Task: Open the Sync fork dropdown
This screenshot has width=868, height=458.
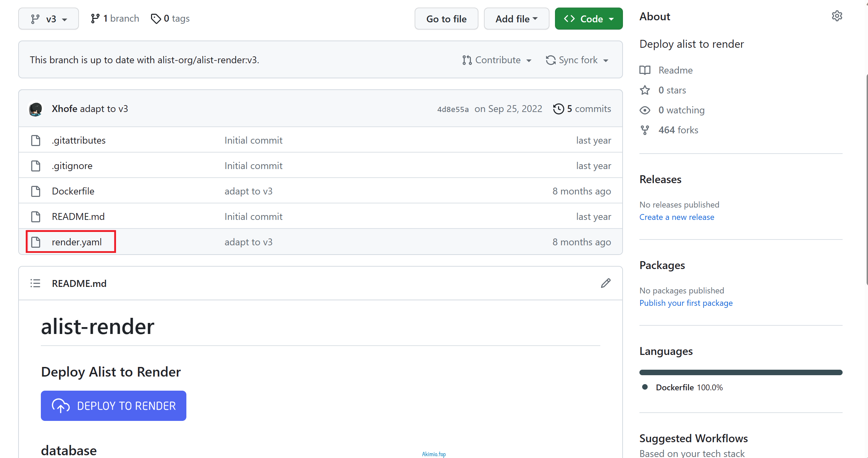Action: point(577,60)
